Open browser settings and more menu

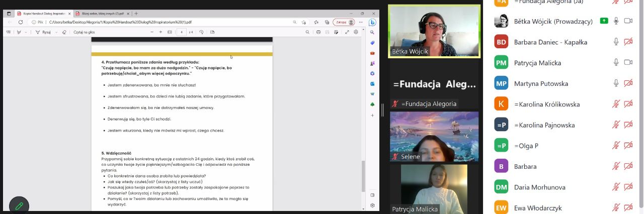pyautogui.click(x=361, y=22)
